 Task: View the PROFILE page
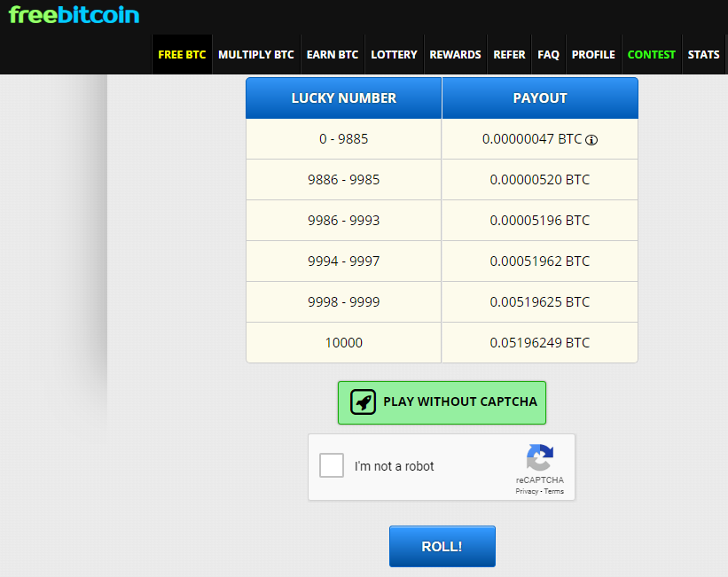coord(593,55)
